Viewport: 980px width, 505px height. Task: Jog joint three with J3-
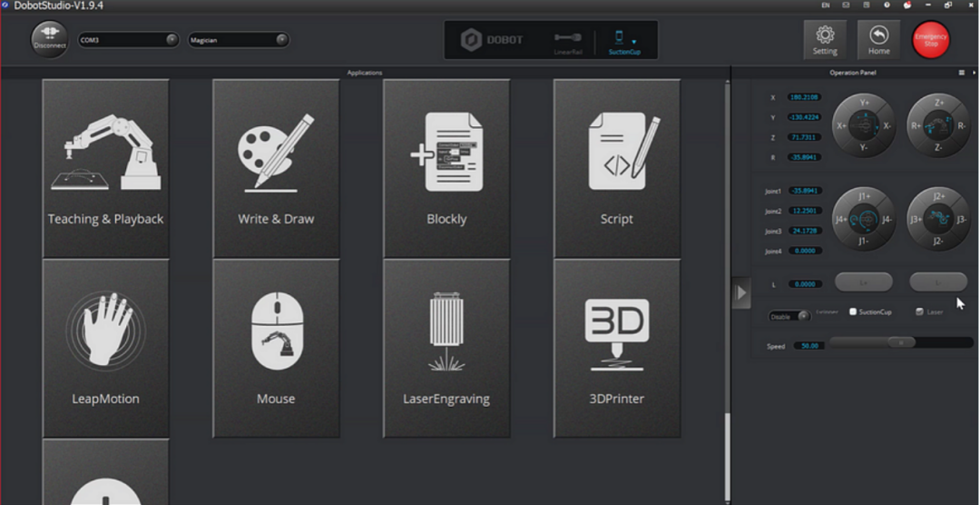pos(962,220)
